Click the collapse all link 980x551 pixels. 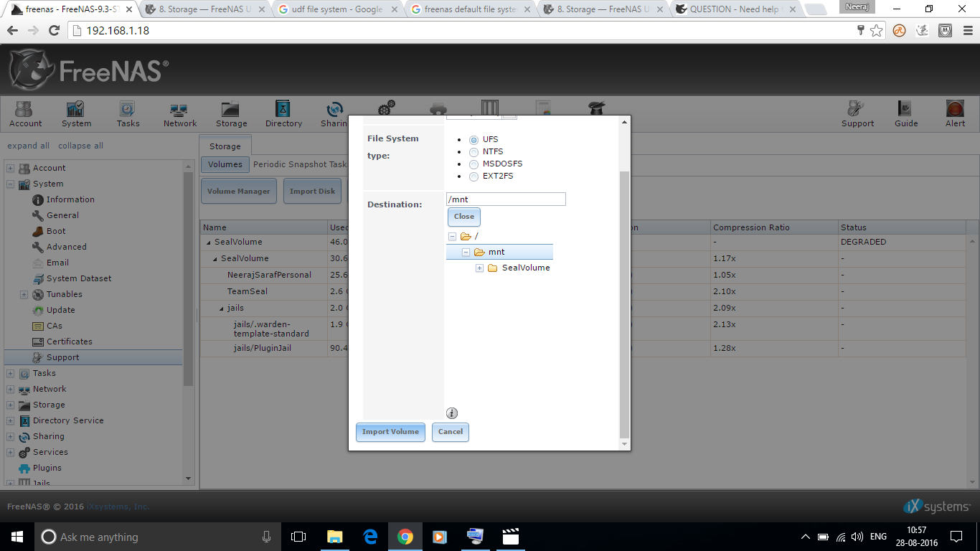pyautogui.click(x=80, y=146)
